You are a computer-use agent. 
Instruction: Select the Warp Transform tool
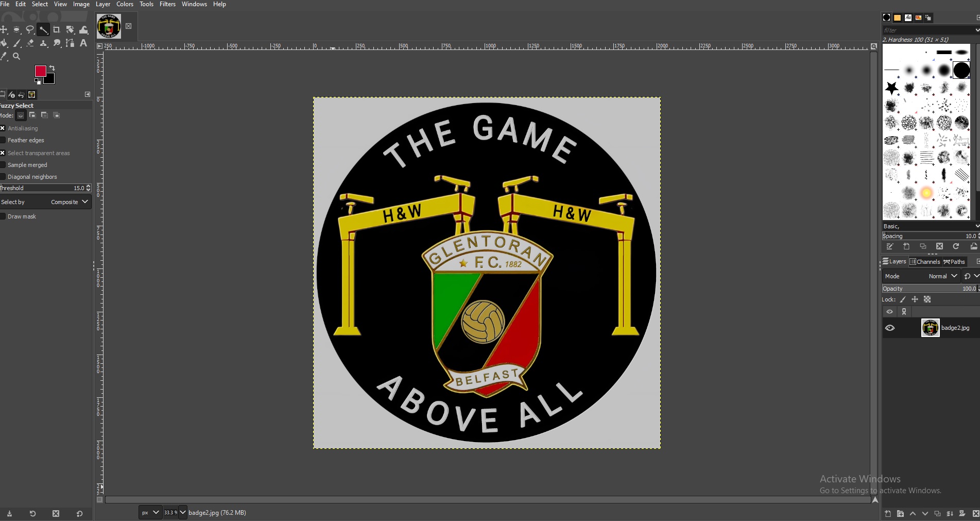point(83,30)
